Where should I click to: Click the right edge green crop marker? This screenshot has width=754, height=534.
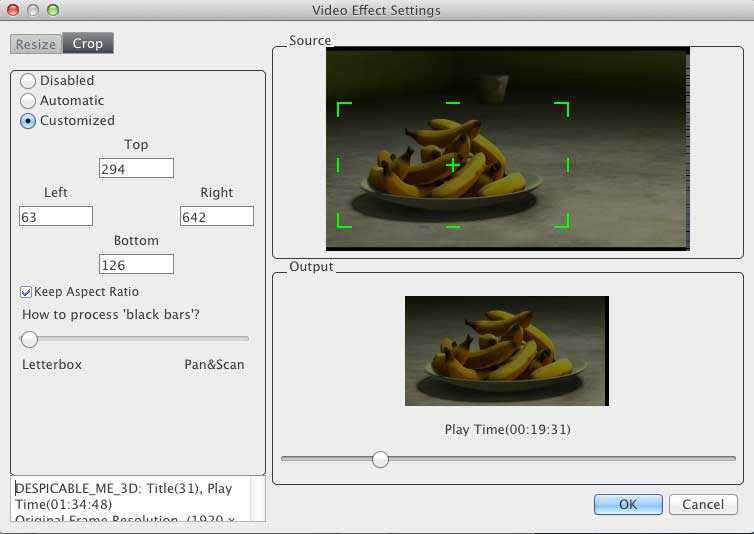568,165
